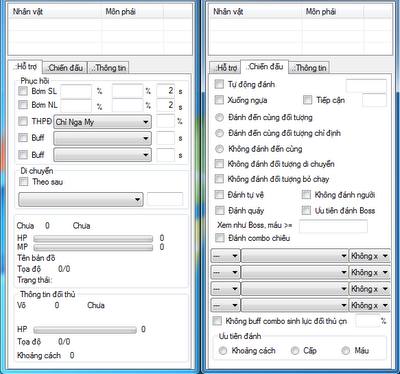Screen dimensions: 400x374
Task: Tick Ưu tiên đánh Boss checkbox
Action: click(x=306, y=210)
